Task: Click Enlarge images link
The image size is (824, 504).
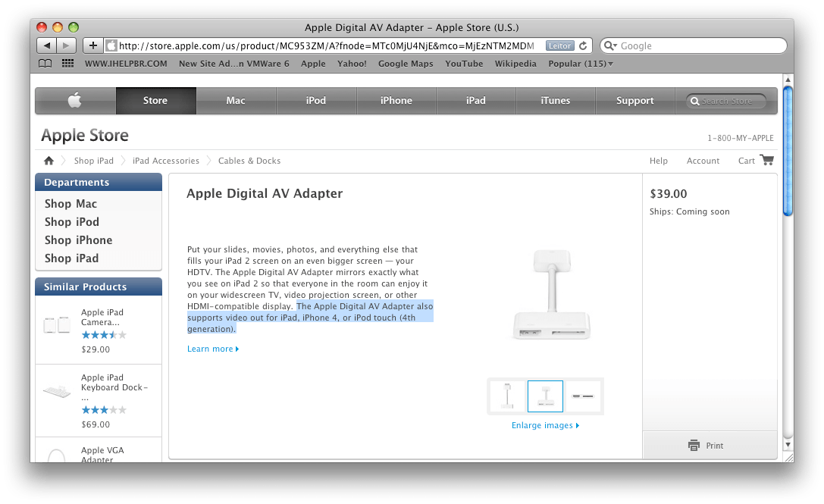Action: pyautogui.click(x=546, y=425)
